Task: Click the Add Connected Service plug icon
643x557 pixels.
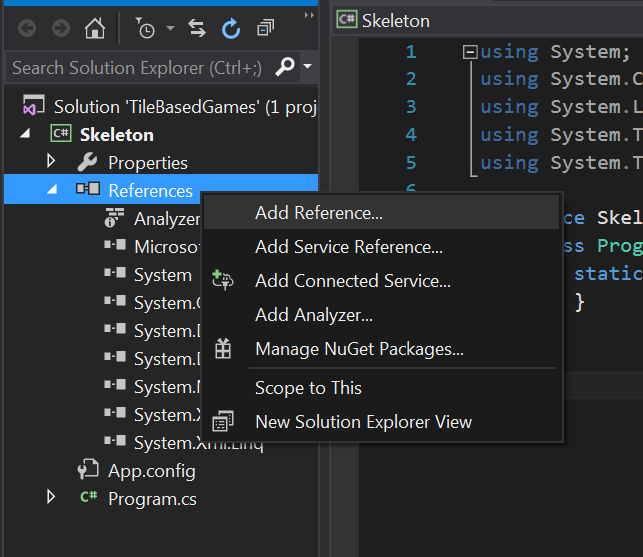Action: coord(223,280)
